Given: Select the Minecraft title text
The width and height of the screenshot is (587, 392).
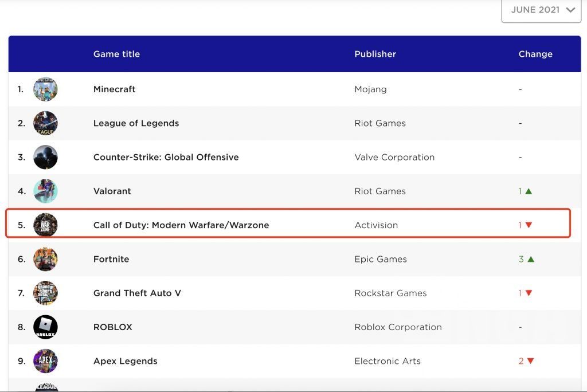Looking at the screenshot, I should click(114, 89).
